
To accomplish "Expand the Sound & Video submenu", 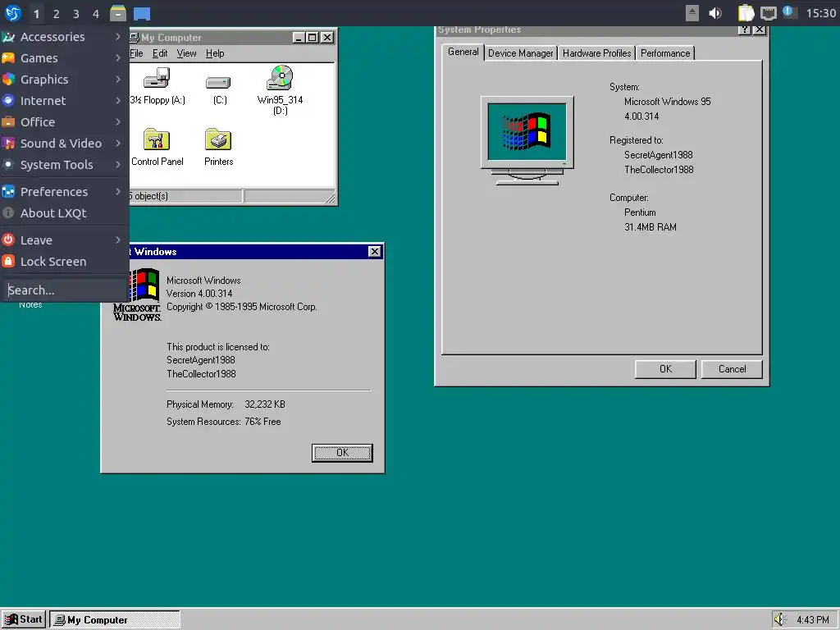I will [x=63, y=144].
